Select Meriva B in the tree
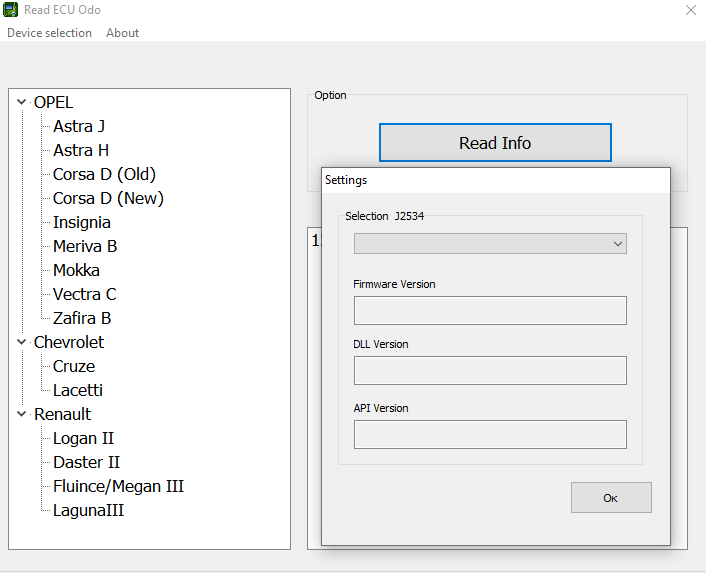This screenshot has width=706, height=573. [x=85, y=246]
